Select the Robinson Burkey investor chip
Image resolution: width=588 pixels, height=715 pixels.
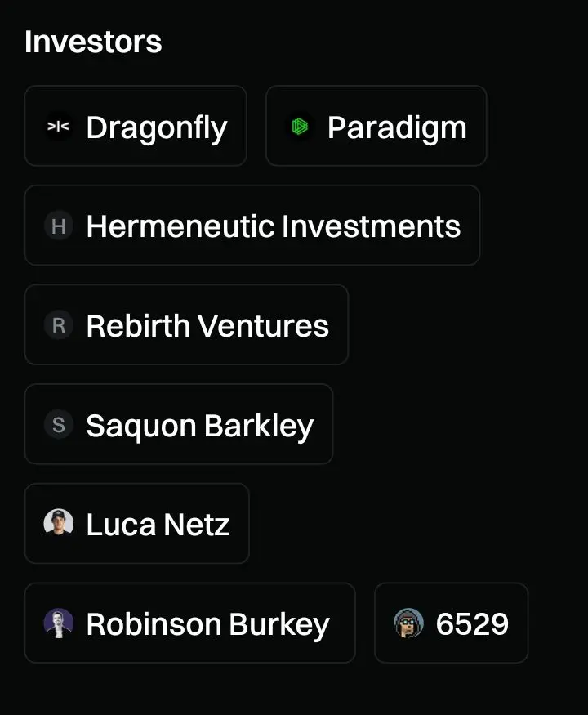(189, 623)
